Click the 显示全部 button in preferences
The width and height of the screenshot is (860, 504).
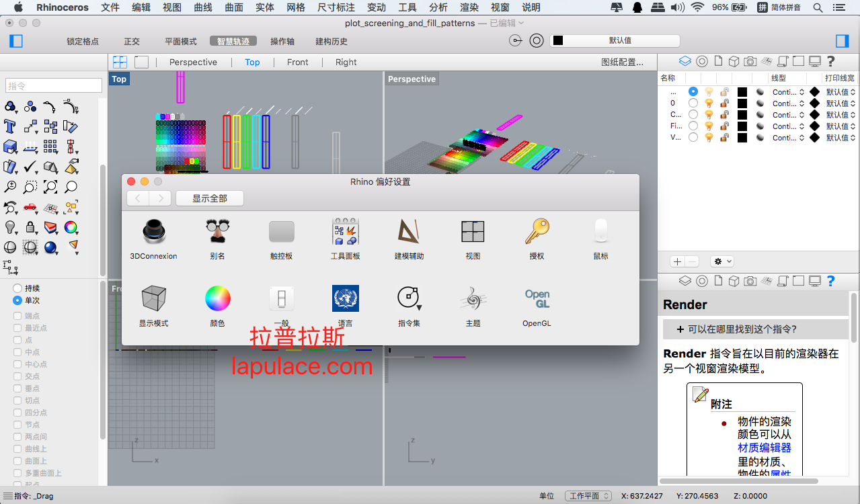point(210,198)
